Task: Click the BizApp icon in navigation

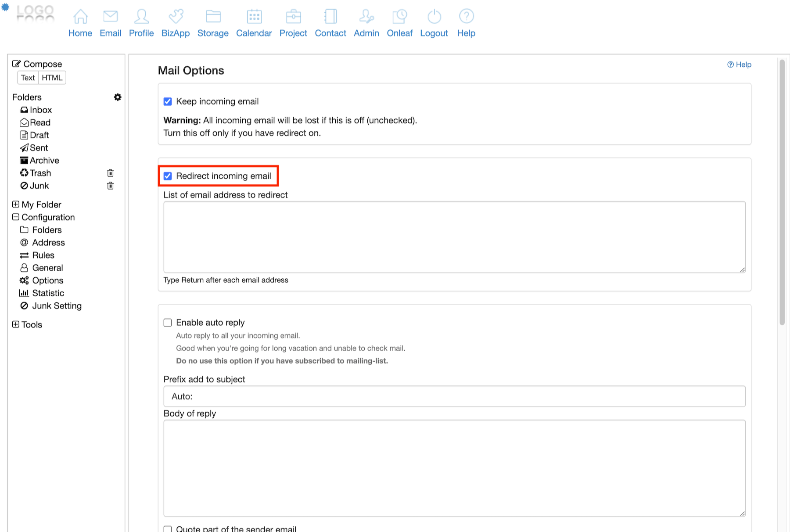Action: pyautogui.click(x=176, y=17)
